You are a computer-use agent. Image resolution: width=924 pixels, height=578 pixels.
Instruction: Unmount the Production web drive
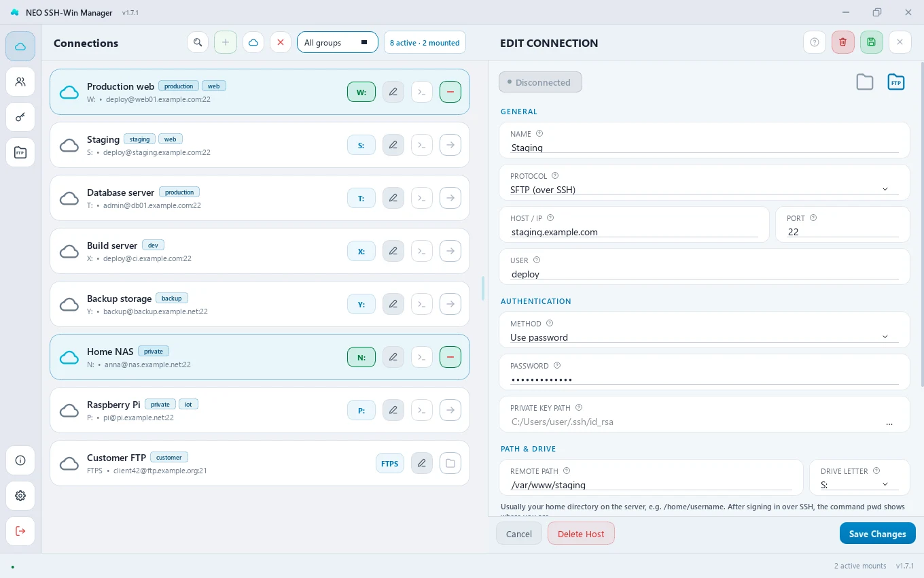(x=450, y=92)
